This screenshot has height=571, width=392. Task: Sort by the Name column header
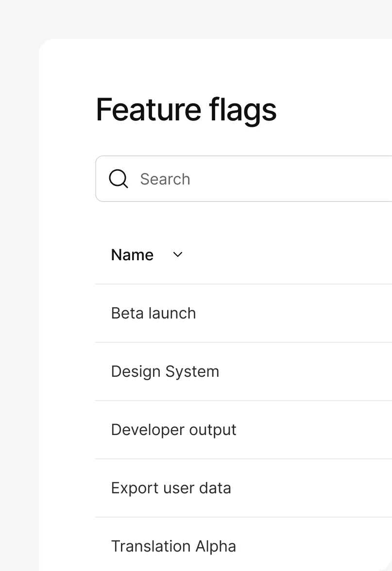pyautogui.click(x=132, y=255)
